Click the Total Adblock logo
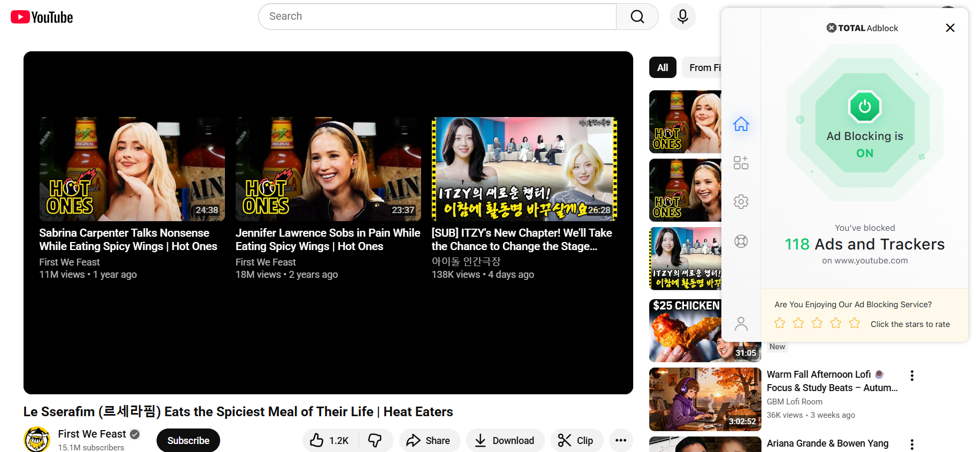980x452 pixels. coord(862,28)
